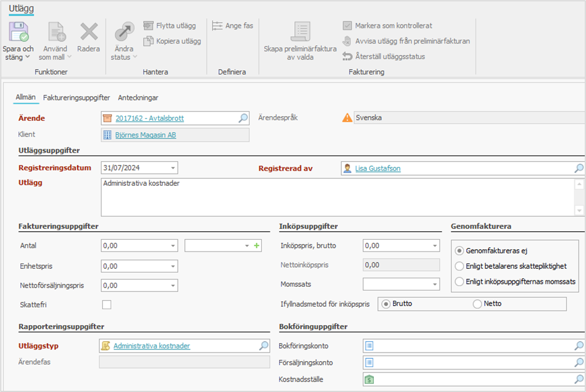
Task: Switch to the Faktureringsuppgifter tab
Action: [76, 98]
